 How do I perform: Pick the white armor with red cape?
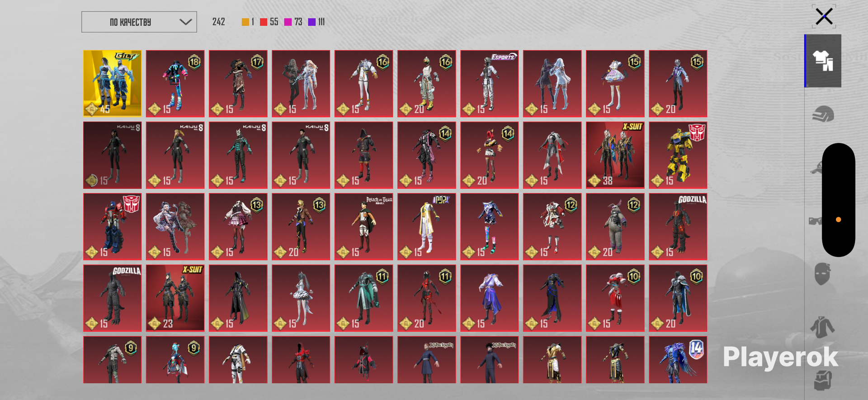552,155
